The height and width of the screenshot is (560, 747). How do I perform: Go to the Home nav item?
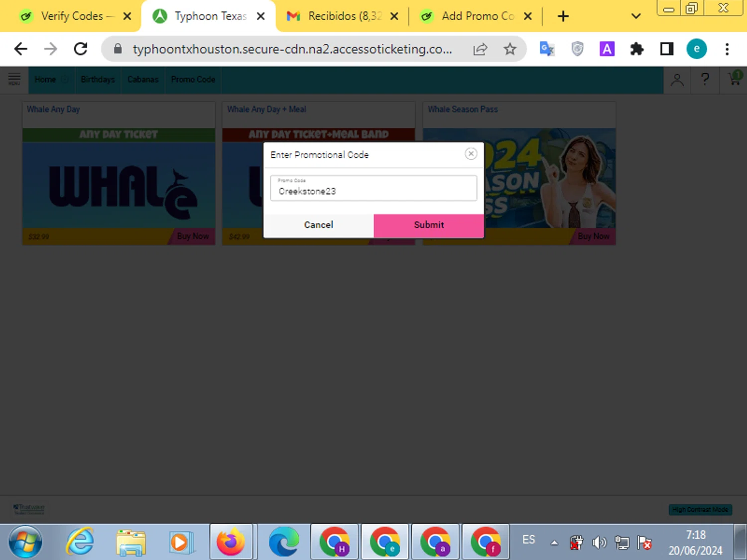(45, 79)
